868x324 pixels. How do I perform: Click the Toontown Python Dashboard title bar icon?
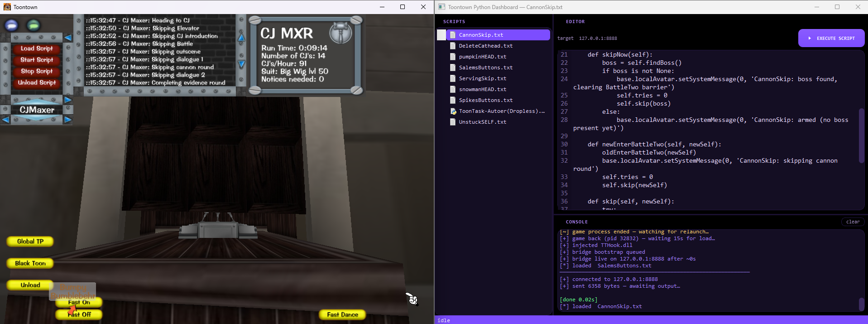[x=441, y=7]
